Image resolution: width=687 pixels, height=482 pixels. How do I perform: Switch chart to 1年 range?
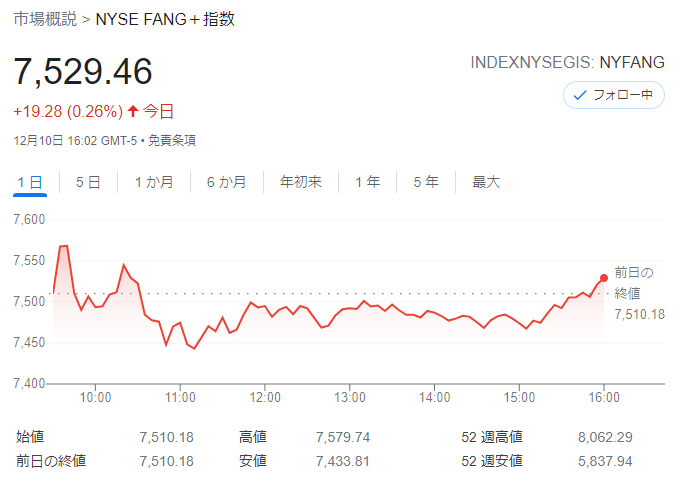368,182
